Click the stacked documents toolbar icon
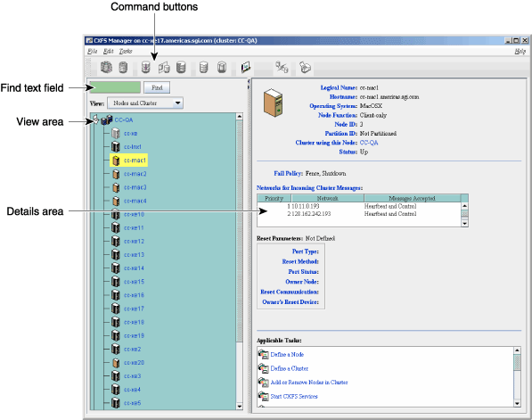The image size is (532, 420). click(x=305, y=67)
